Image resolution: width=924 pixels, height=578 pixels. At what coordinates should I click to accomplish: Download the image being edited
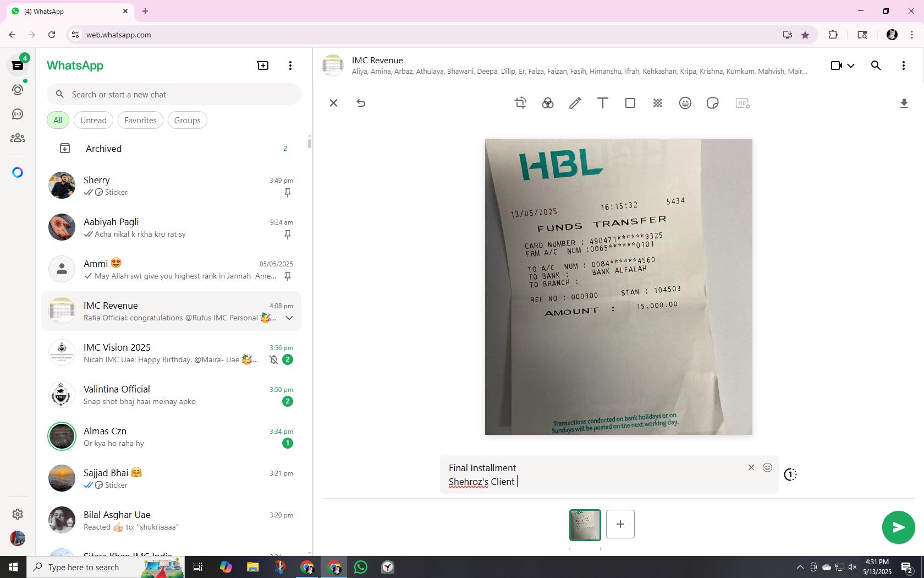point(904,103)
